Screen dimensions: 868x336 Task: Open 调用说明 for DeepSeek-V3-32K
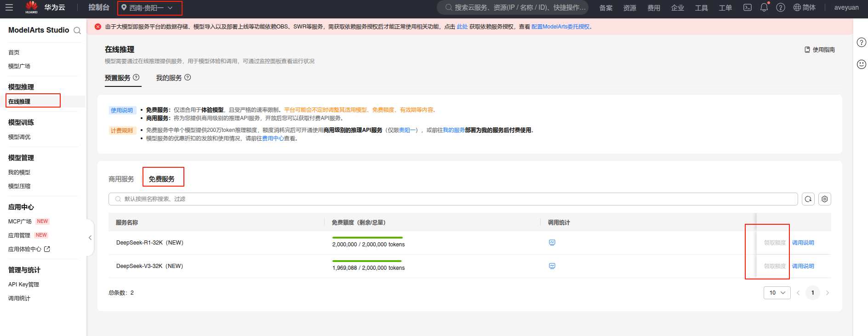(x=803, y=266)
